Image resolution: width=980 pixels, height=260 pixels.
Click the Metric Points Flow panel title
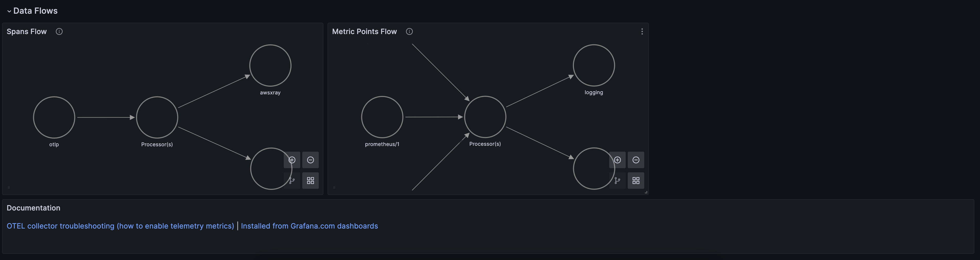pos(364,32)
